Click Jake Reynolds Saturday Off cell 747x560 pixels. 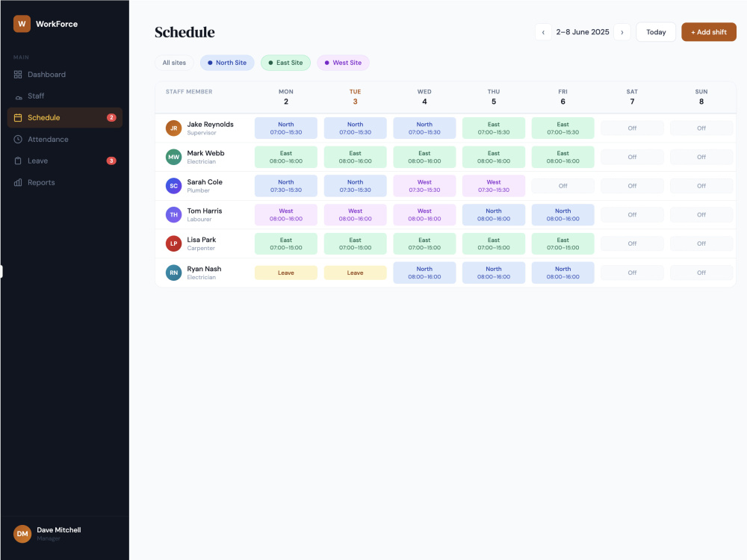click(632, 128)
